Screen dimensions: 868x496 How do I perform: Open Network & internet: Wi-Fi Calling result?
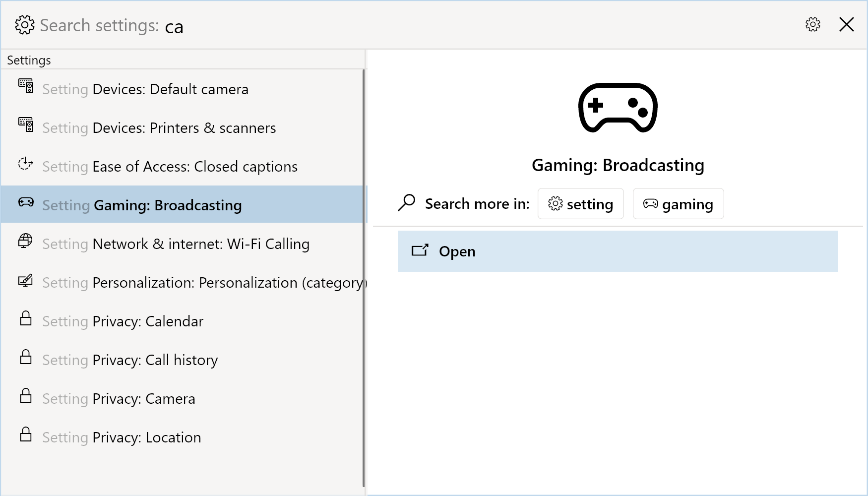(x=182, y=244)
